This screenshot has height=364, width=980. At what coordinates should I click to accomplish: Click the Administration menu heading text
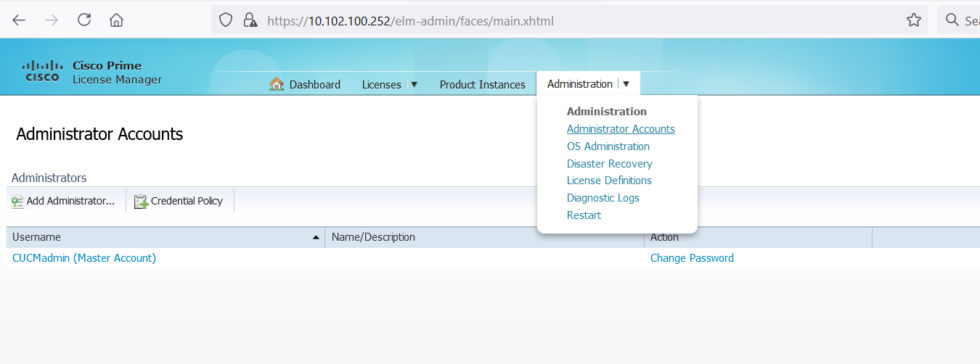coord(607,112)
